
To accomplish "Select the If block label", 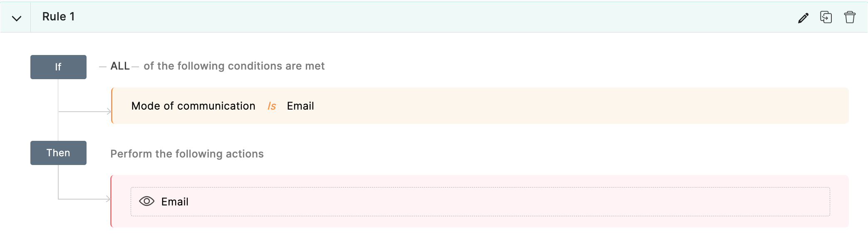I will [x=58, y=67].
